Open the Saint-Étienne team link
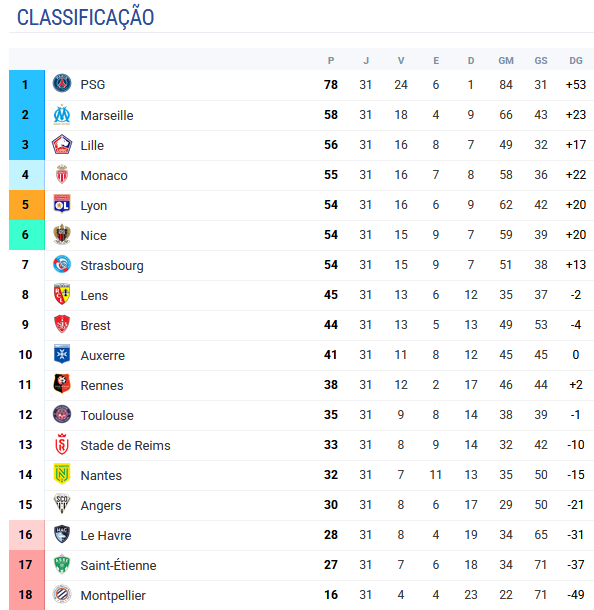Screen dimensions: 594x610 coord(118,565)
